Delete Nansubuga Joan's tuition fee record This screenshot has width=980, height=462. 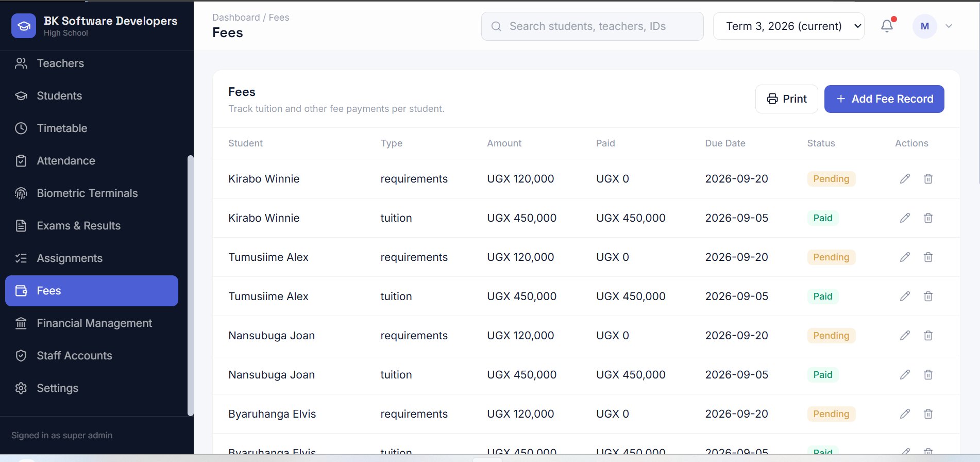point(928,375)
